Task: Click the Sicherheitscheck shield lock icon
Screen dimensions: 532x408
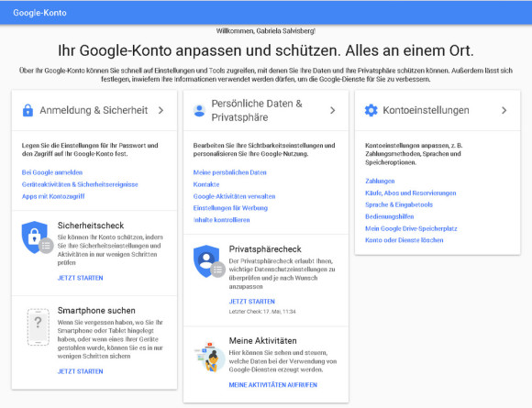Action: [37, 237]
